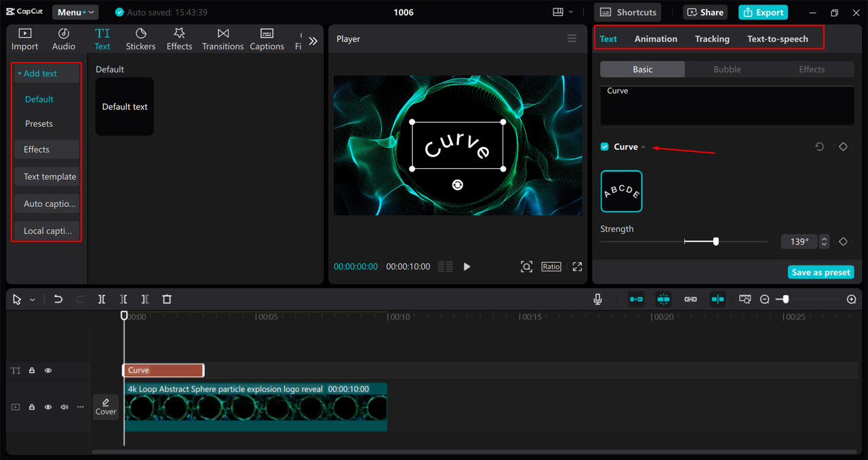Adjust the Strength slider handle
The width and height of the screenshot is (868, 460).
[x=715, y=242]
